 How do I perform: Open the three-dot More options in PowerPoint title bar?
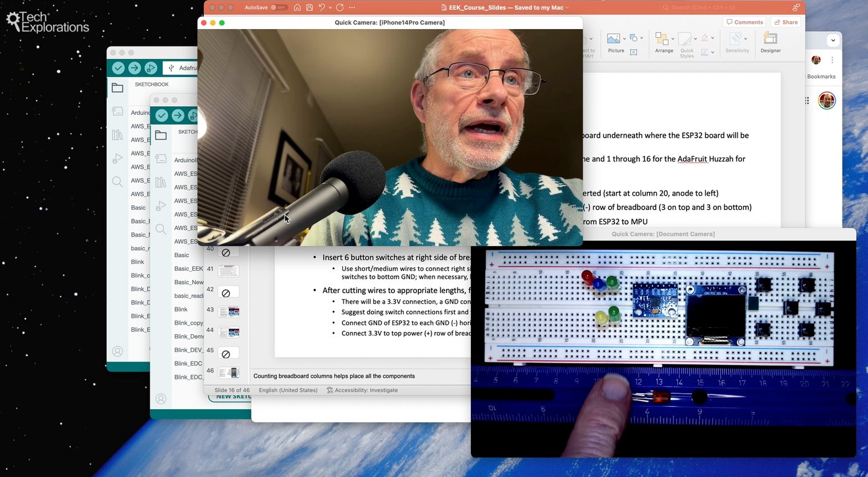click(x=352, y=7)
